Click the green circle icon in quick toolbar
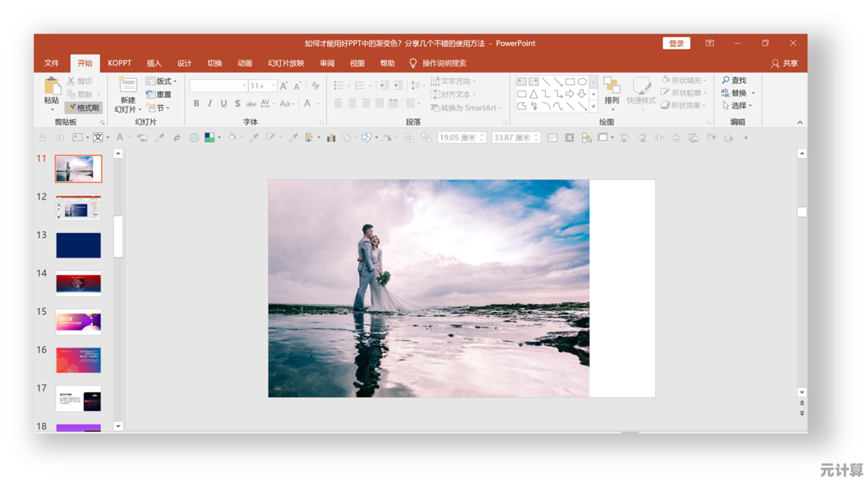This screenshot has height=483, width=868. [x=194, y=138]
